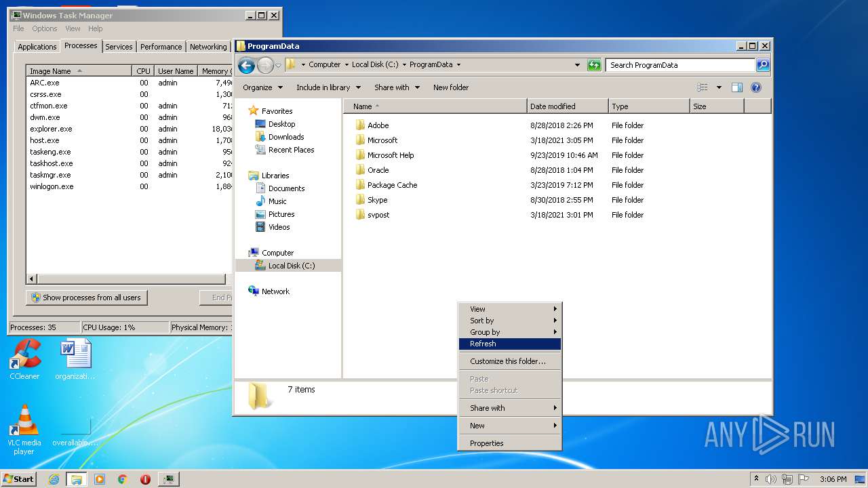Expand the New submenu
Image resolution: width=868 pixels, height=488 pixels.
[x=509, y=426]
